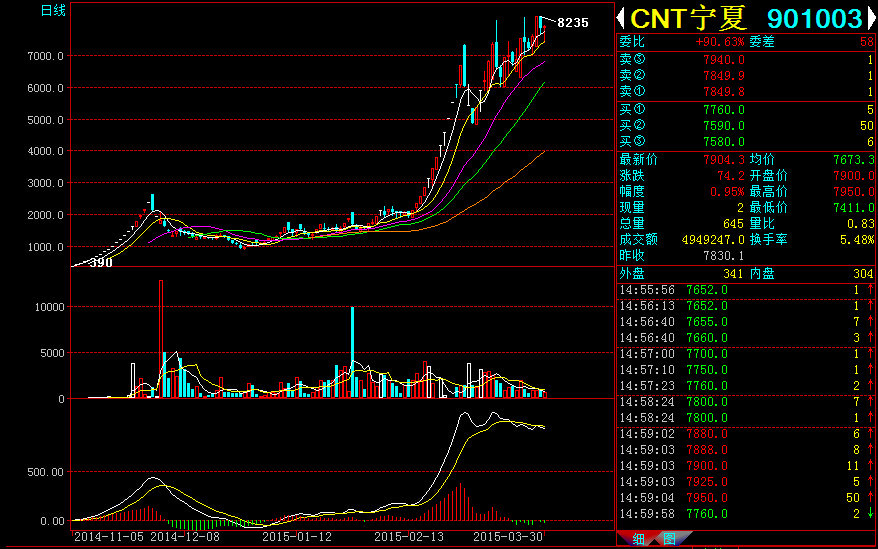
Task: Click the 均价 value 7673.3
Action: pyautogui.click(x=853, y=160)
